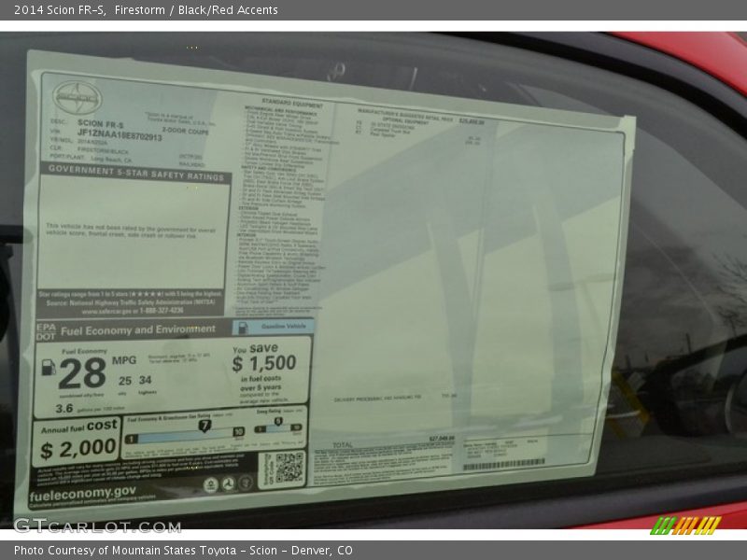Image resolution: width=747 pixels, height=560 pixels.
Task: Click the EPA DOT badge
Action: click(46, 331)
